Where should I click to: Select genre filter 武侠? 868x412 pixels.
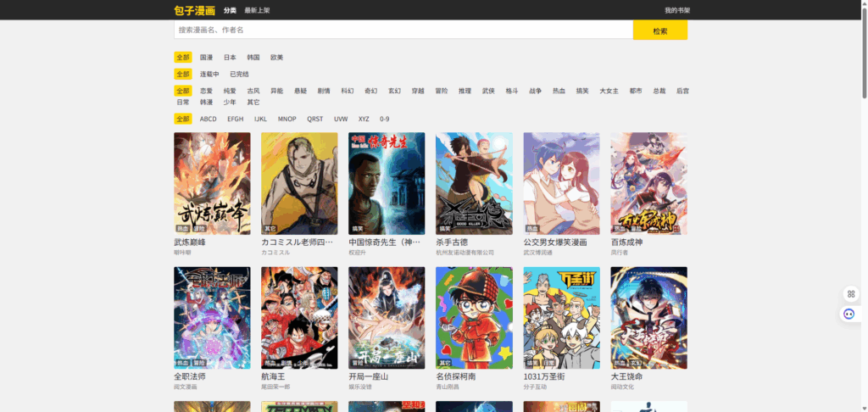point(488,91)
